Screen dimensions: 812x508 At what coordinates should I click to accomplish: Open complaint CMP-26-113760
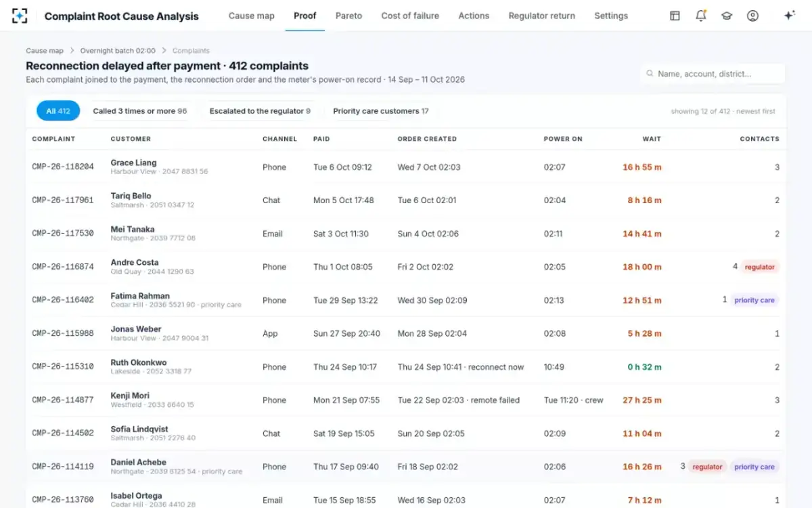click(63, 500)
